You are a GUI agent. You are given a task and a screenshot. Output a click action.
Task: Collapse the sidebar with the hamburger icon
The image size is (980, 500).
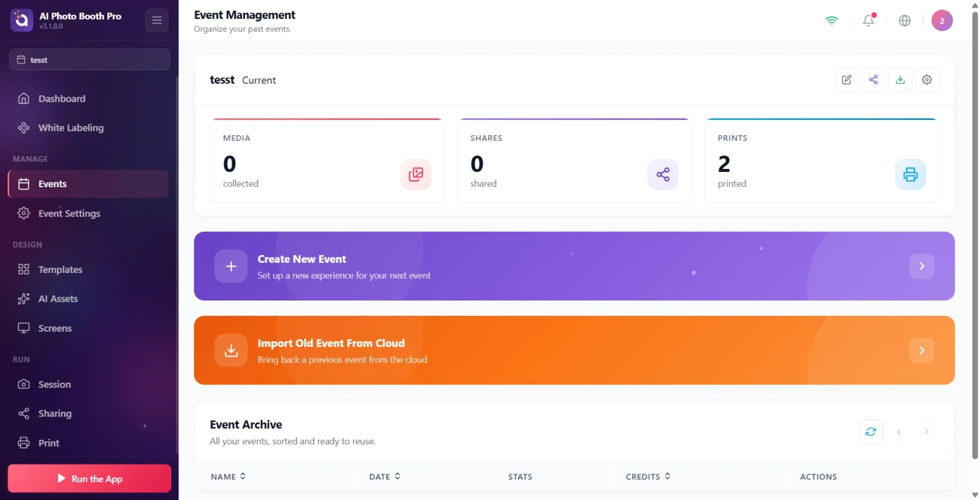(x=157, y=20)
